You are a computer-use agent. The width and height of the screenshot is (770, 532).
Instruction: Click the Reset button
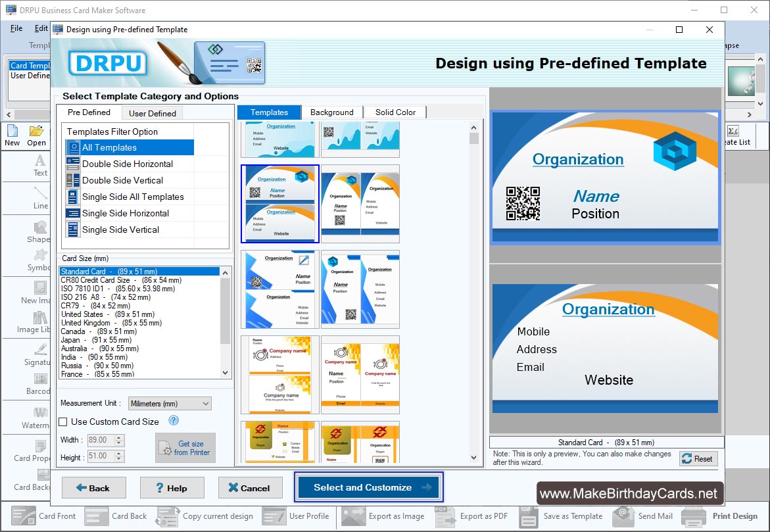coord(698,459)
